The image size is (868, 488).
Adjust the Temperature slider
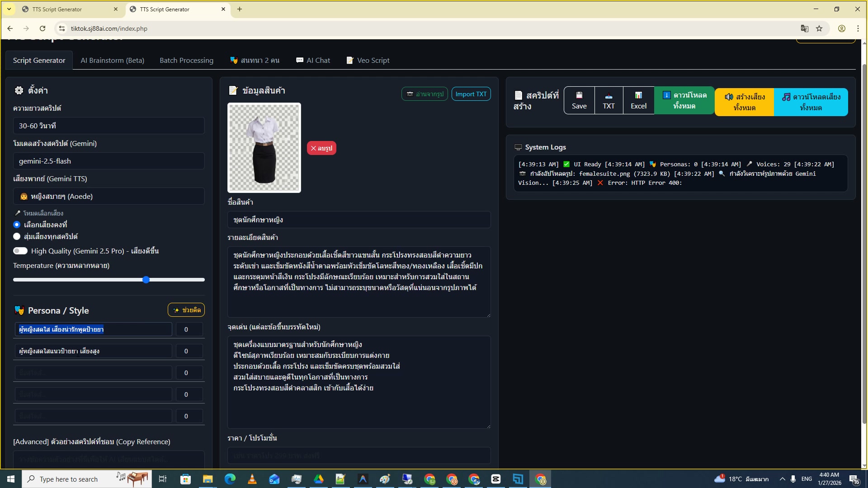click(x=146, y=280)
